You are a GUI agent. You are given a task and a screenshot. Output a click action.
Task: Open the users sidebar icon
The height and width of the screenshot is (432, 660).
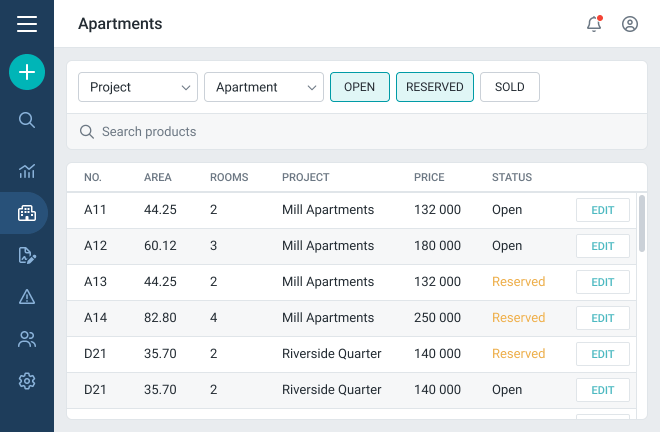click(x=27, y=339)
